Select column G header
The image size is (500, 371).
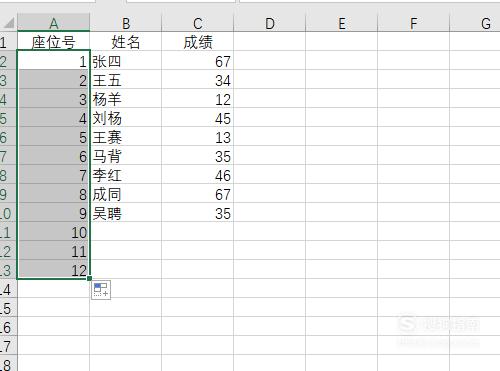coord(475,23)
